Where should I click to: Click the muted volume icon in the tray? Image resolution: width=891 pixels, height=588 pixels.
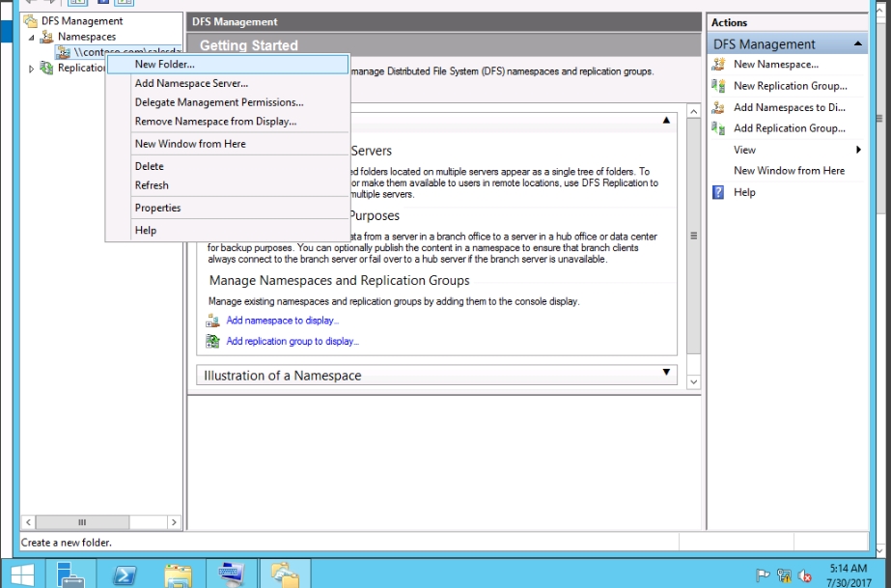pos(805,575)
